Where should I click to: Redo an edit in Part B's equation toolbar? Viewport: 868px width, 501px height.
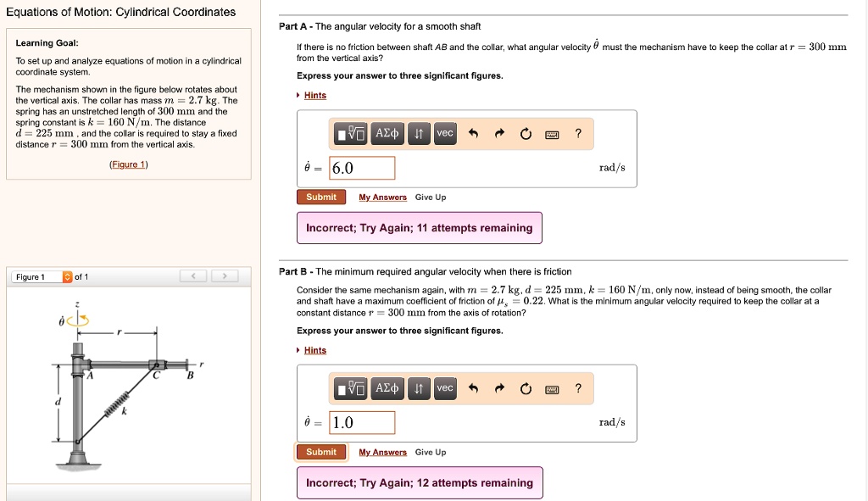(x=500, y=388)
